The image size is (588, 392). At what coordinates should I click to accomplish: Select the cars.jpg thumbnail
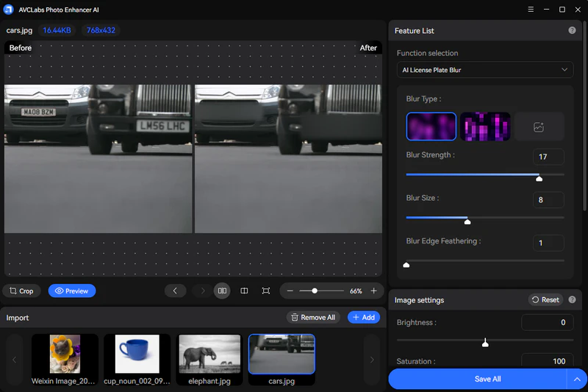(x=282, y=360)
